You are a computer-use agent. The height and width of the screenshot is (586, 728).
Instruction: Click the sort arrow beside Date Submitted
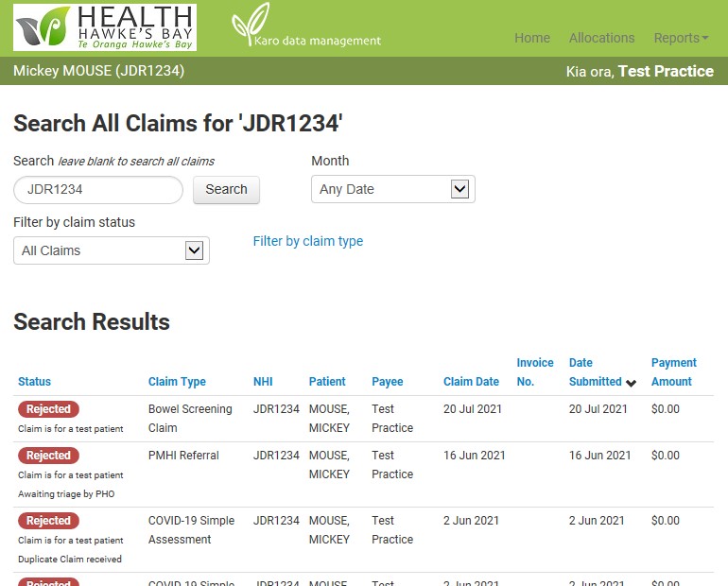coord(631,383)
